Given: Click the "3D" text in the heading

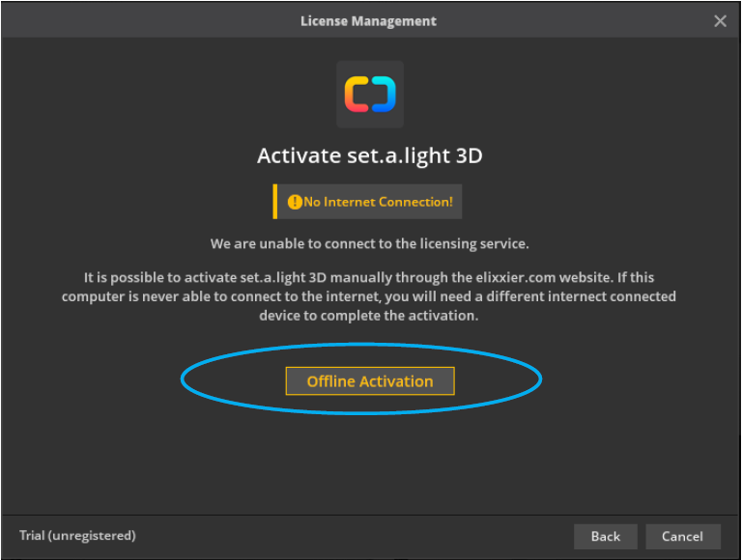Looking at the screenshot, I should point(467,156).
